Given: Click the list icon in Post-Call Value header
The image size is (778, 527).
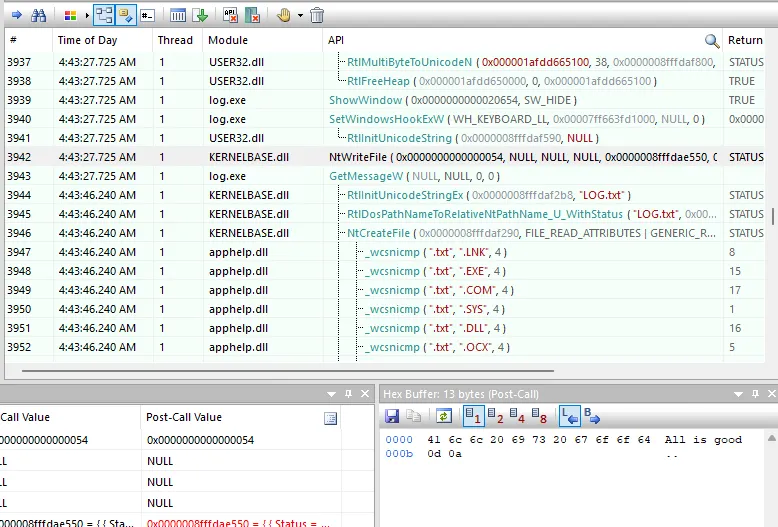Looking at the screenshot, I should (330, 418).
